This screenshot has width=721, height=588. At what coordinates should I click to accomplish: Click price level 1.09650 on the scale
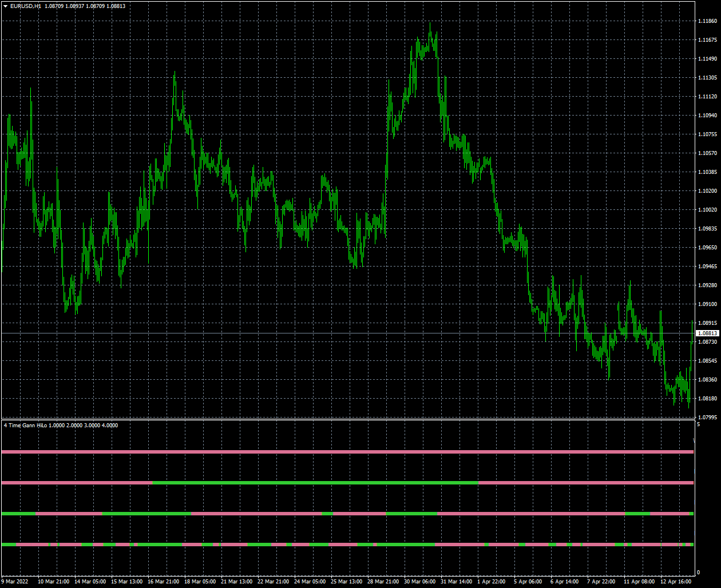pyautogui.click(x=707, y=248)
